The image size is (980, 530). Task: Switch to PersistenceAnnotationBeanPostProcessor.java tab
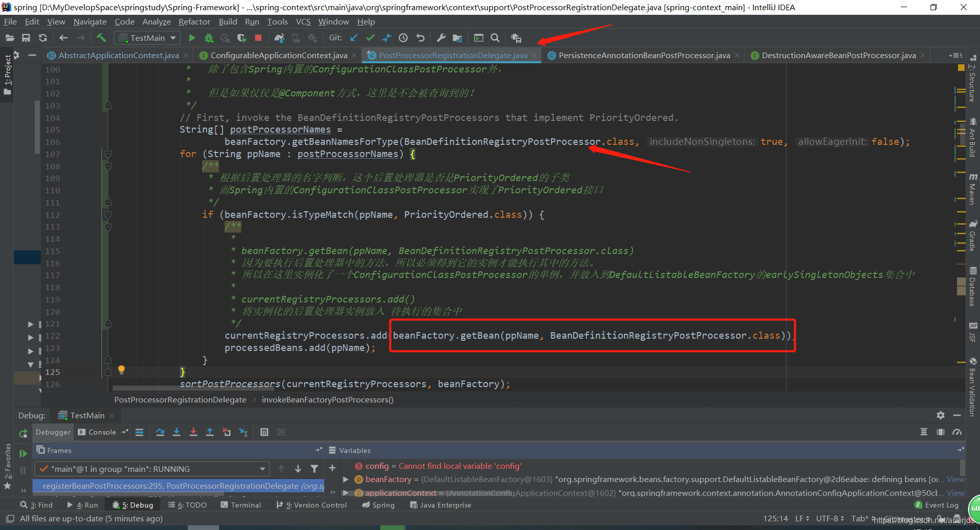click(x=644, y=55)
